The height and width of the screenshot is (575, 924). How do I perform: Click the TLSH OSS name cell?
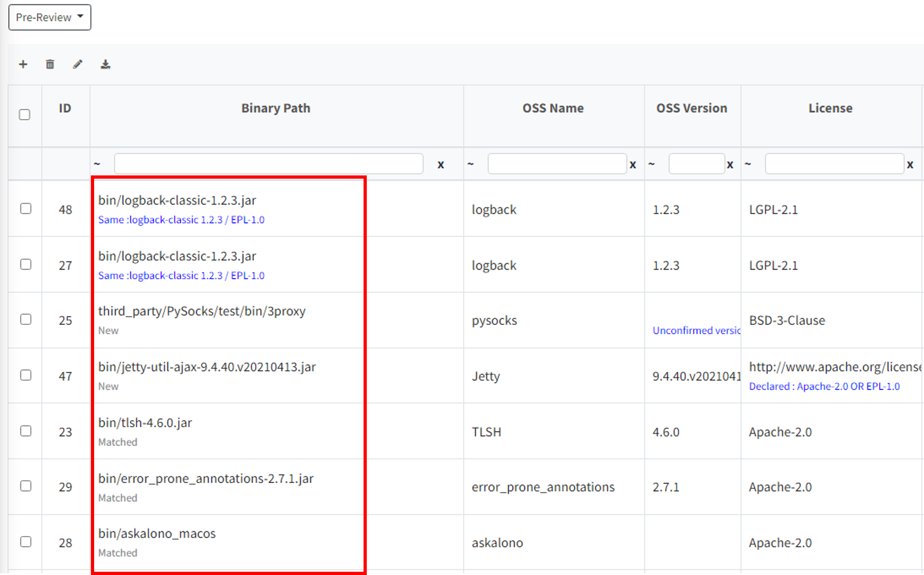tap(486, 432)
